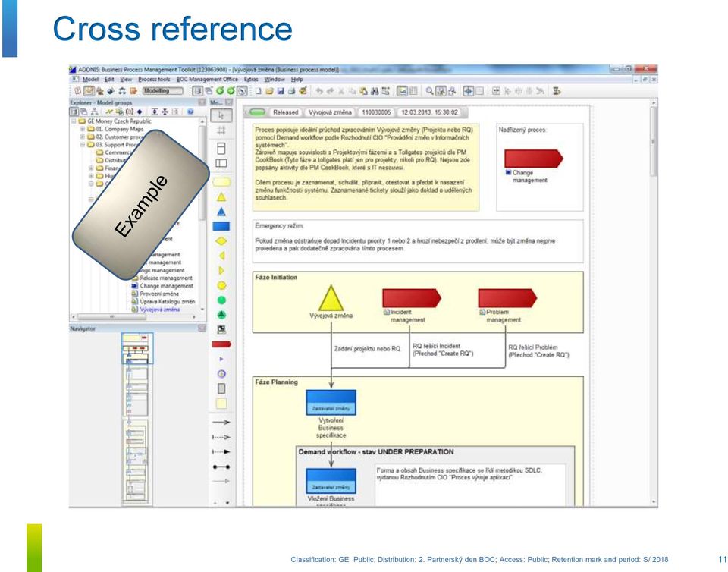Click the palette scroll-down arrow
This screenshot has height=572, width=728.
[227, 502]
